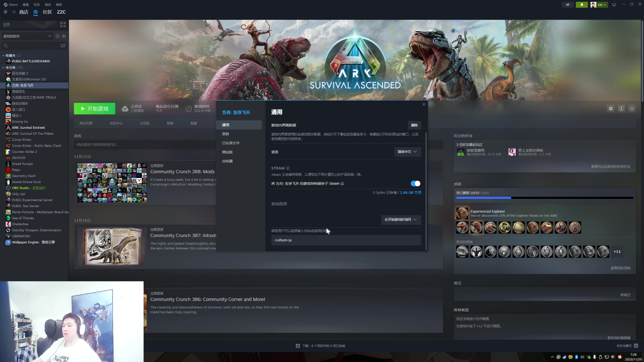Switch to Big Picture mode icon
Viewport: 644px width, 362px height.
pyautogui.click(x=614, y=5)
